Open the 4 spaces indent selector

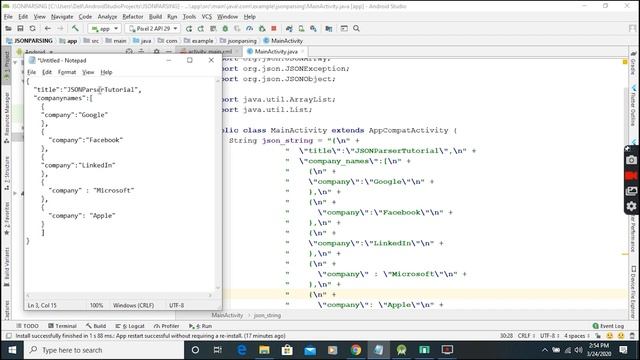click(577, 336)
